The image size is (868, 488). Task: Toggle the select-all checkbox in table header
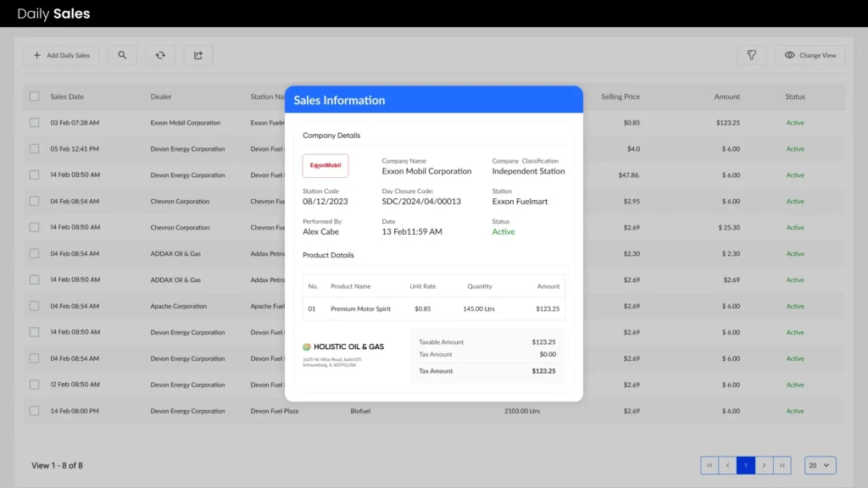click(x=35, y=97)
